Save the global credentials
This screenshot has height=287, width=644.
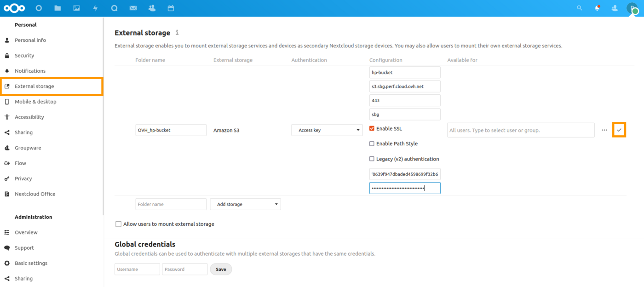click(221, 269)
